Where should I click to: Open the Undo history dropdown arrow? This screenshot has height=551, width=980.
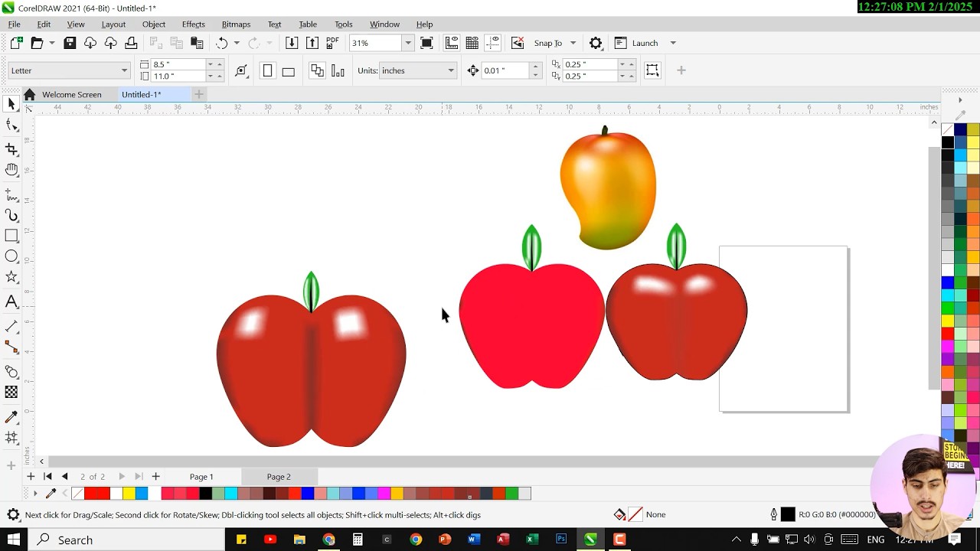click(237, 43)
